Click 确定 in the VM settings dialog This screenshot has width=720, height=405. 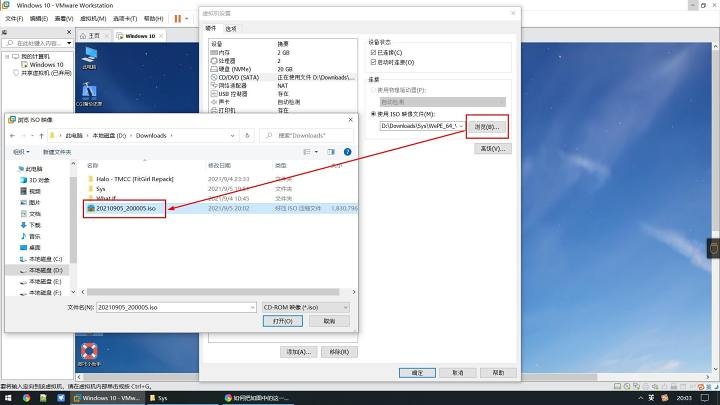point(417,373)
